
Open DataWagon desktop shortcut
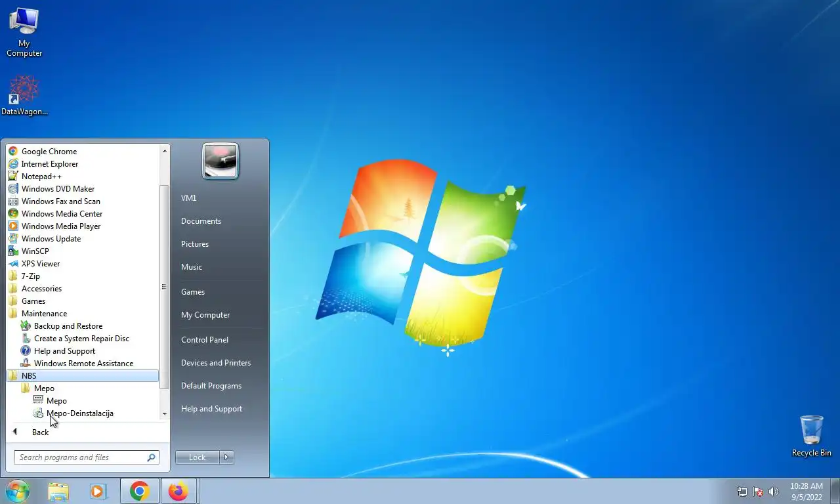24,96
